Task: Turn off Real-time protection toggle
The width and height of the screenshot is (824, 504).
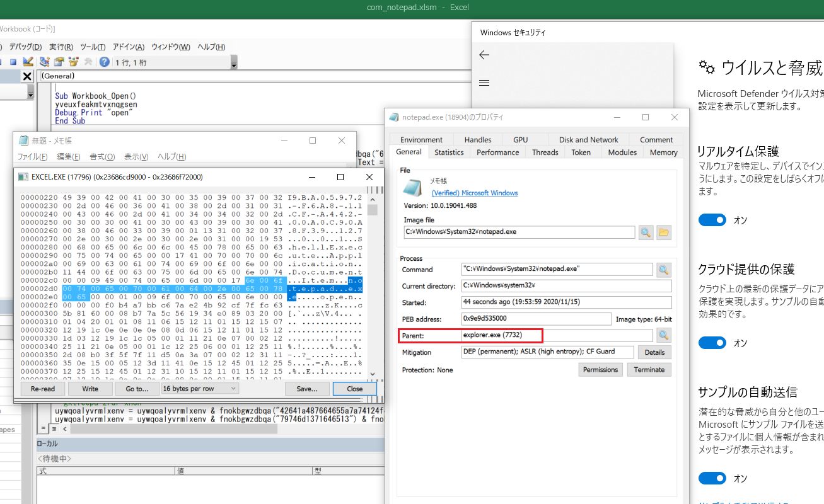Action: click(712, 220)
